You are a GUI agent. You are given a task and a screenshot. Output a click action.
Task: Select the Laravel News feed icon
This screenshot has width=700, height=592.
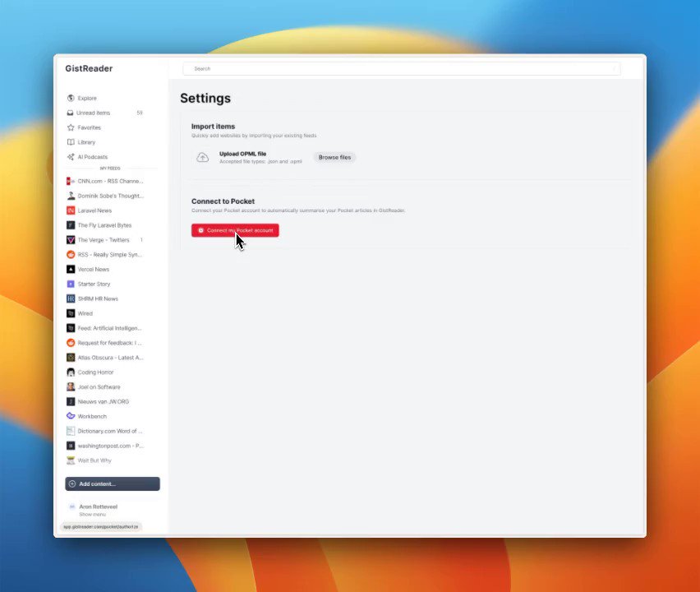[71, 210]
